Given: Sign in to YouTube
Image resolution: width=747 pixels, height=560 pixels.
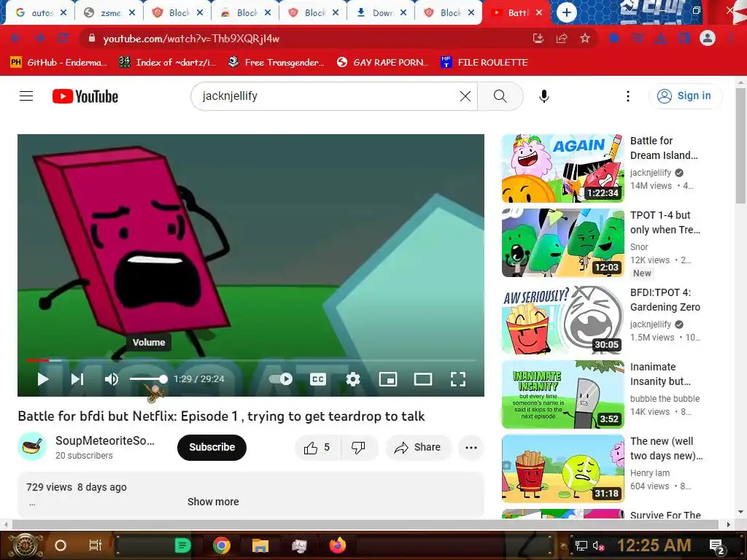Looking at the screenshot, I should [684, 96].
